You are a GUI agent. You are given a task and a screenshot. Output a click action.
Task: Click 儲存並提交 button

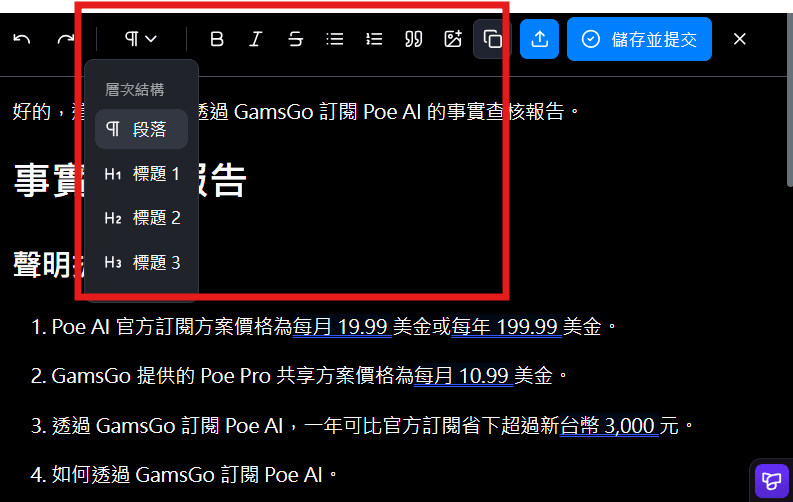(639, 39)
